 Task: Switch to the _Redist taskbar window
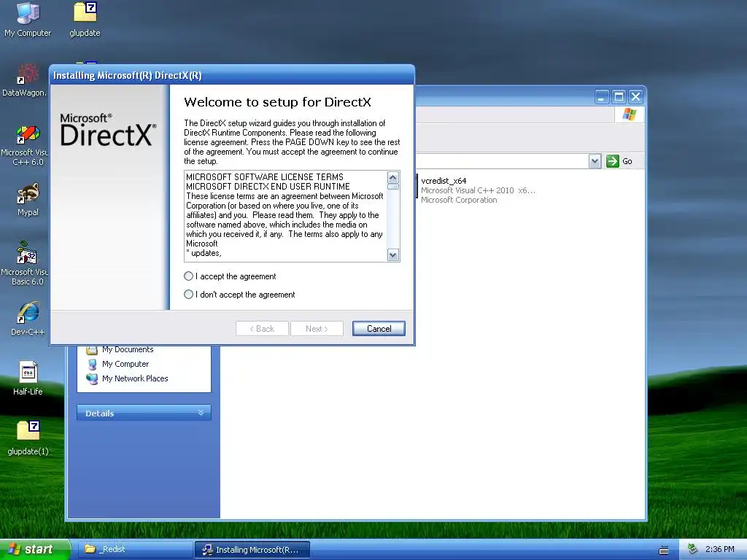[x=134, y=550]
